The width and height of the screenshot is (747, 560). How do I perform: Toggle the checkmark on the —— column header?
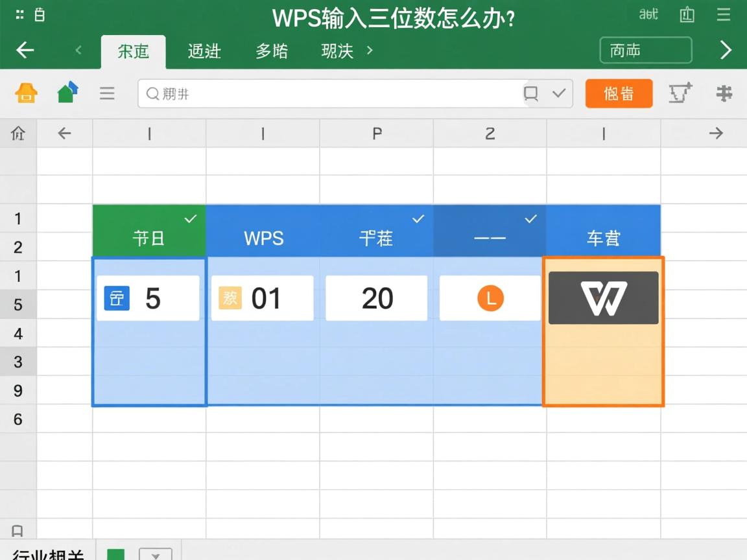click(530, 218)
